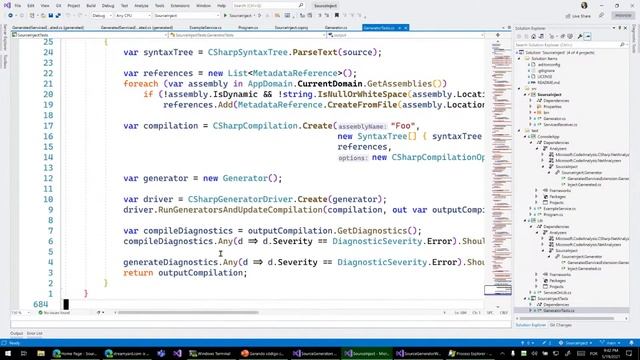640x360 pixels.
Task: Open the Build menu
Action: 91,6
